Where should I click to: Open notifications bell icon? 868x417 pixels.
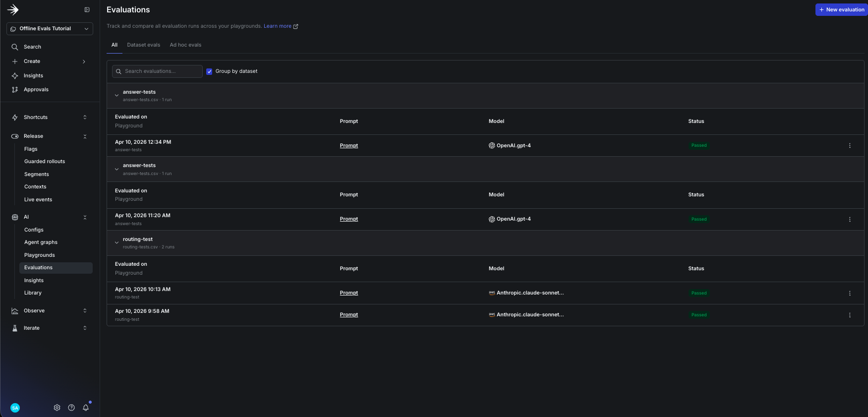pyautogui.click(x=86, y=408)
